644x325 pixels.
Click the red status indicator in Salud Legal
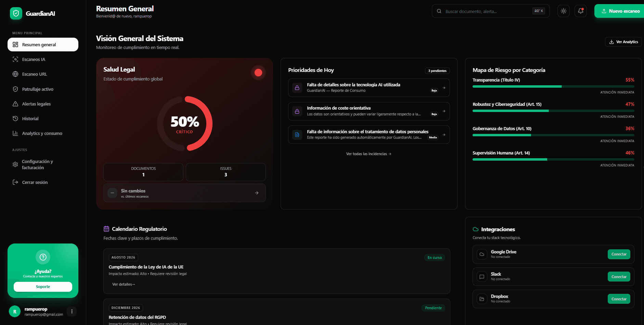coord(258,73)
